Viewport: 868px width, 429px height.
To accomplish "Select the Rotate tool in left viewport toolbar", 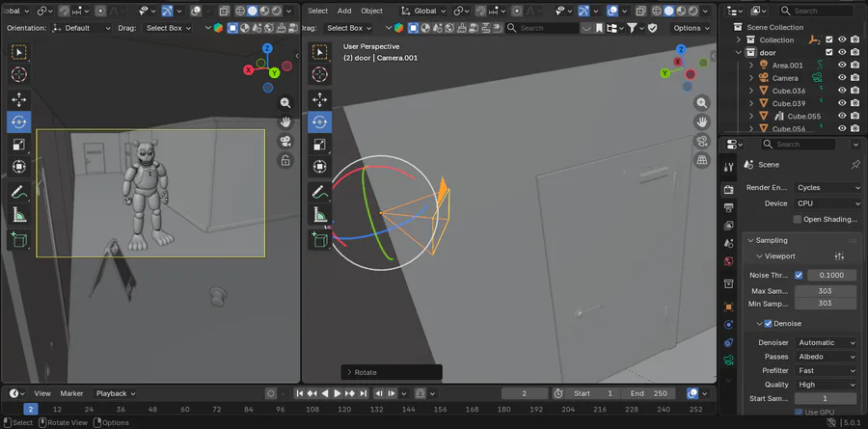I will tap(19, 121).
